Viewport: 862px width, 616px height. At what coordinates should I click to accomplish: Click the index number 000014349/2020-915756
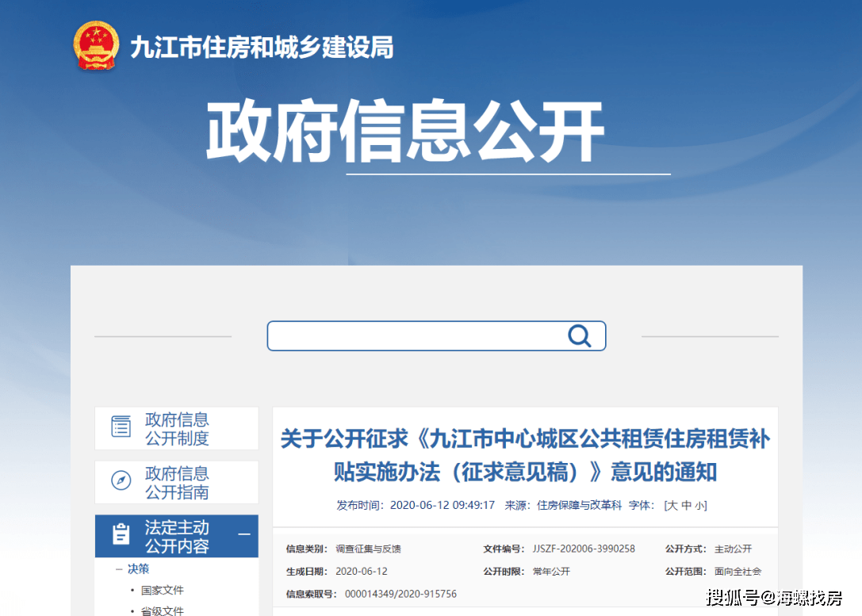pos(400,594)
